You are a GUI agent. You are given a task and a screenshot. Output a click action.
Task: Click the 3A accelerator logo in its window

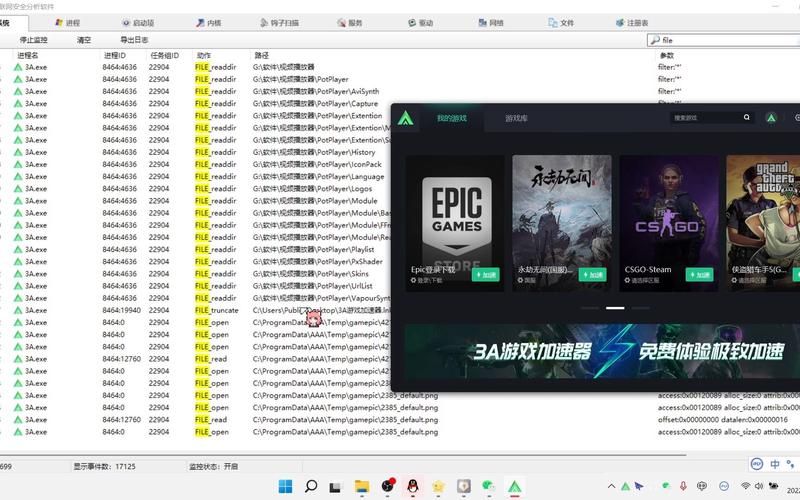(x=406, y=118)
